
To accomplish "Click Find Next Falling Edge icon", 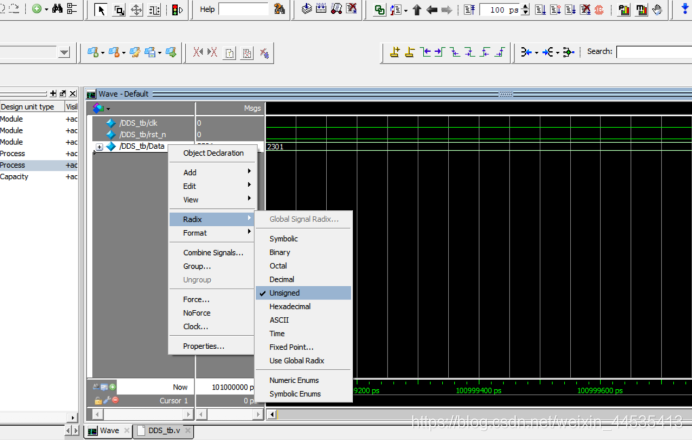I will tap(470, 52).
